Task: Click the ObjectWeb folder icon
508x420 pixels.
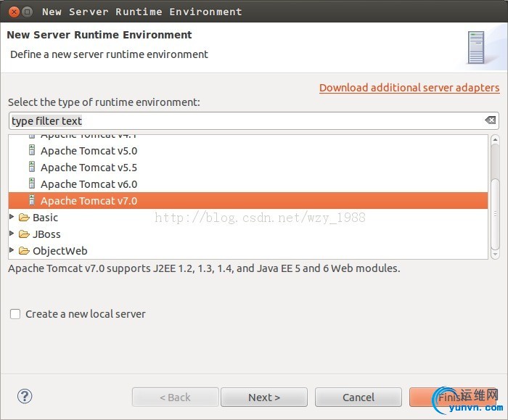Action: [x=24, y=251]
